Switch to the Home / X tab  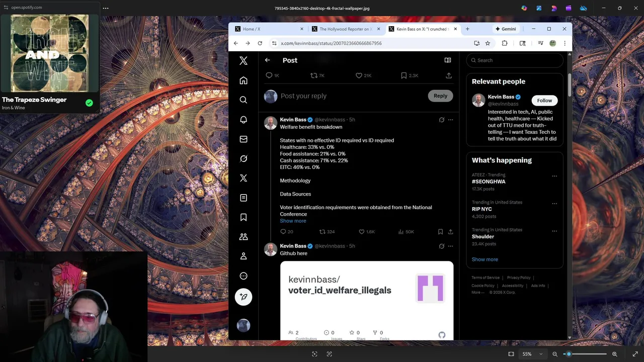269,29
